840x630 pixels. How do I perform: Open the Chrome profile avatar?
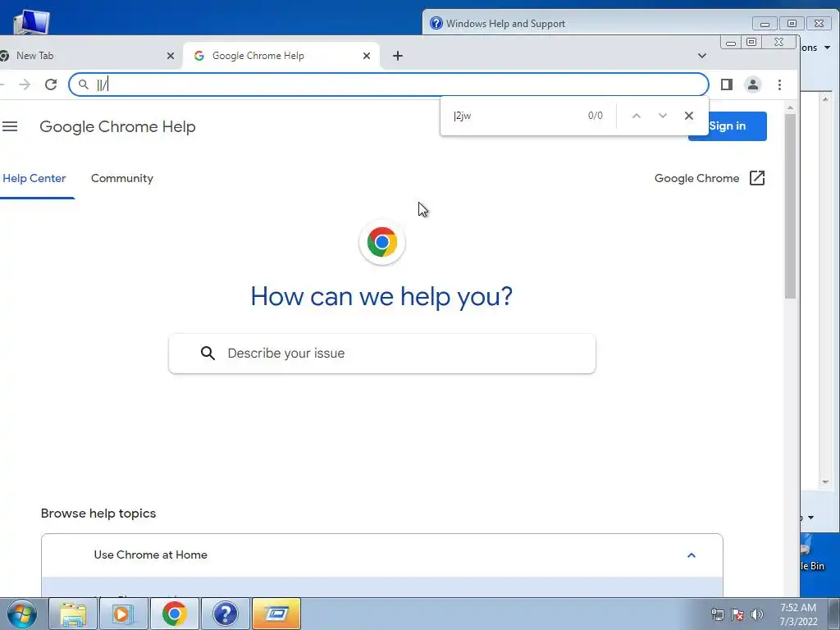pyautogui.click(x=753, y=84)
